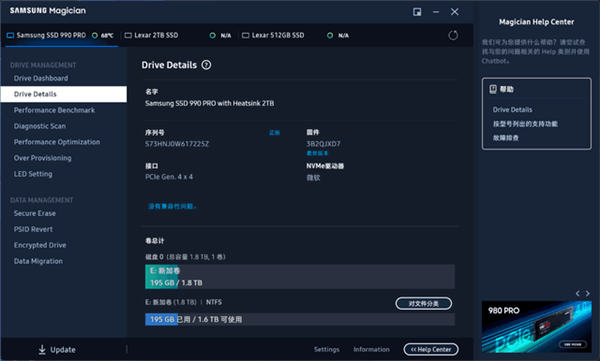
Task: Open Encrypted Drive
Action: point(40,245)
